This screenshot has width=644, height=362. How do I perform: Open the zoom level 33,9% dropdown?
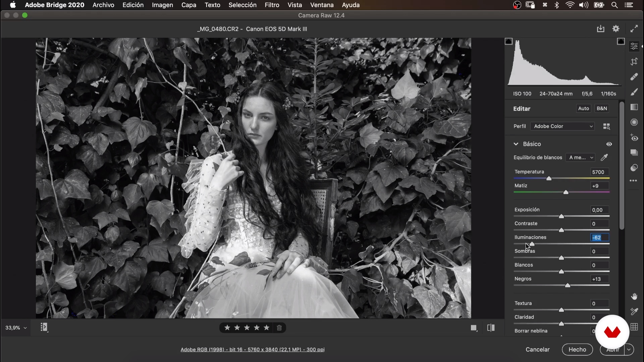click(x=16, y=328)
